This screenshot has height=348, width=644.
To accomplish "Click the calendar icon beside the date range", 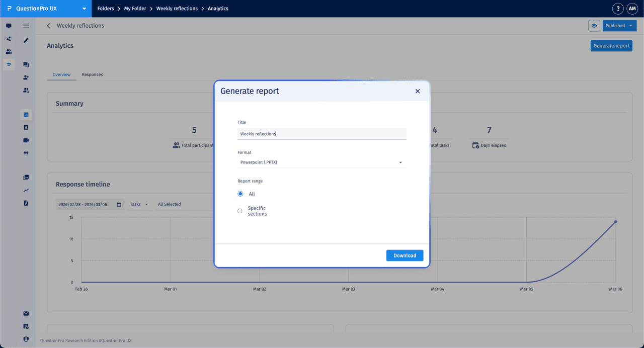I will click(x=118, y=204).
